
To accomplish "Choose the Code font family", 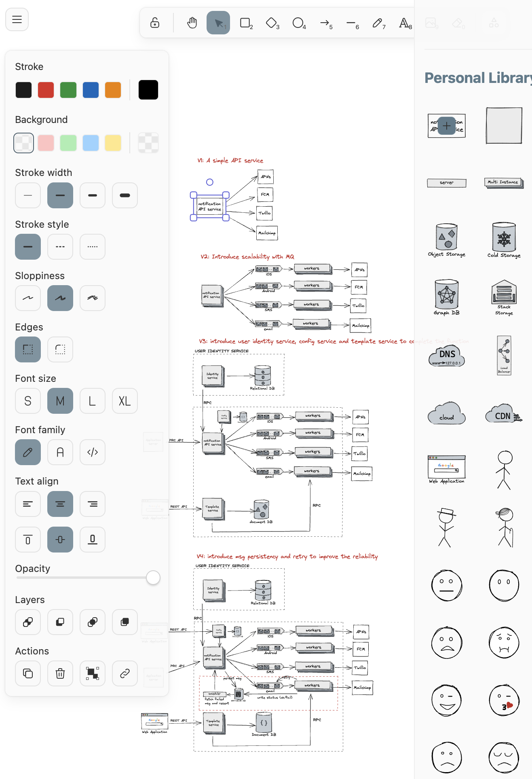I will 93,452.
